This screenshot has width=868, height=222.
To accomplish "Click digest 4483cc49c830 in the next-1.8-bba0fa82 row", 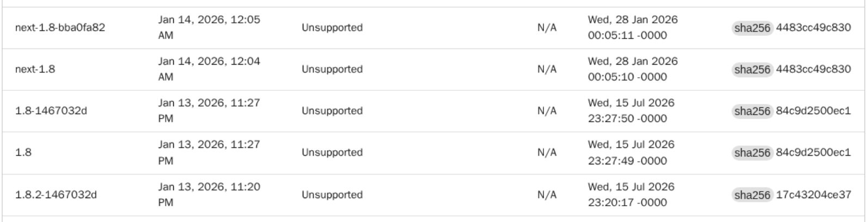I will point(813,28).
